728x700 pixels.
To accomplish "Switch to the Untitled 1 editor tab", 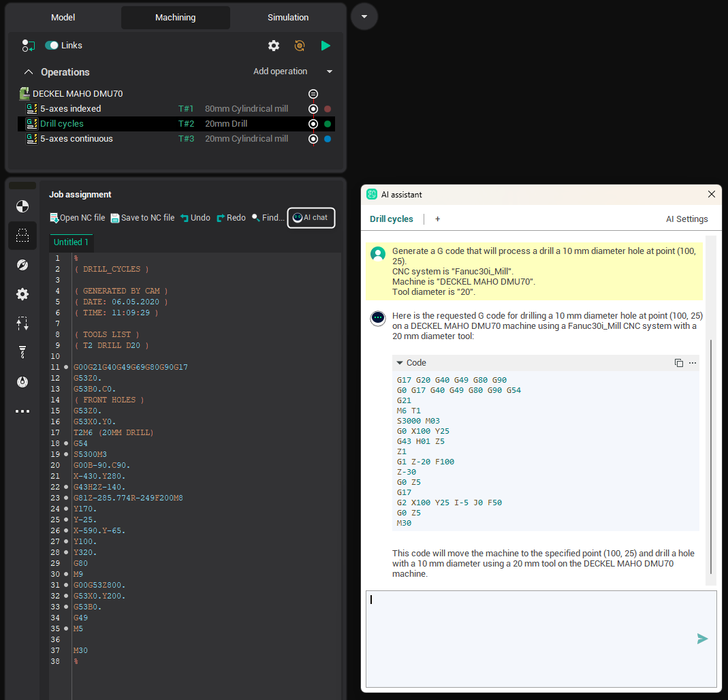I will tap(71, 241).
